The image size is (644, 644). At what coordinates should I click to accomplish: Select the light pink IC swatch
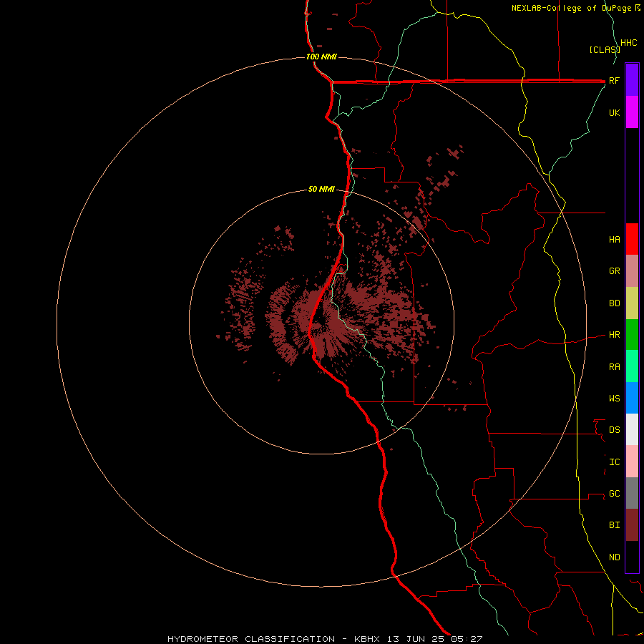(x=632, y=462)
